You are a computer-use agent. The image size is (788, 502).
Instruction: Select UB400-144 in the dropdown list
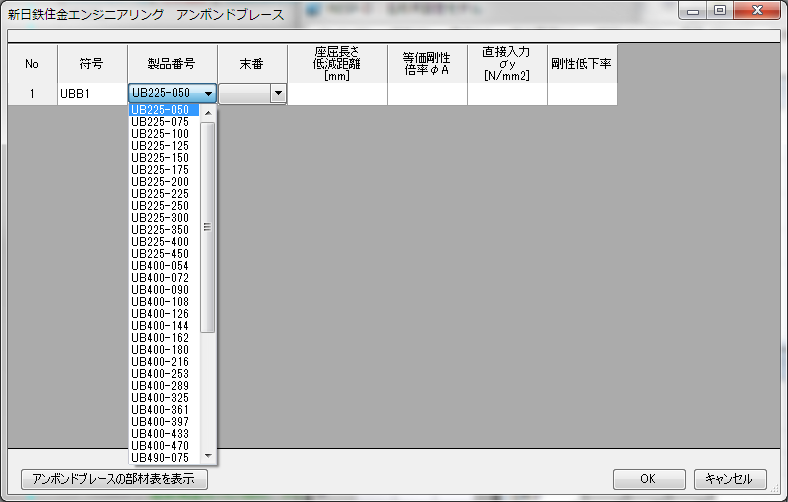coord(164,326)
